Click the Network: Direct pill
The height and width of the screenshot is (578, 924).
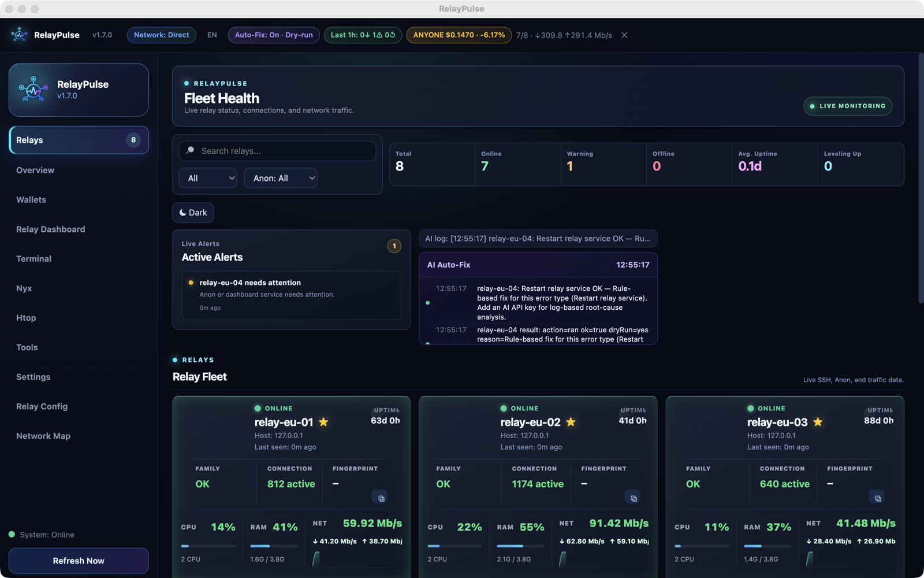162,35
